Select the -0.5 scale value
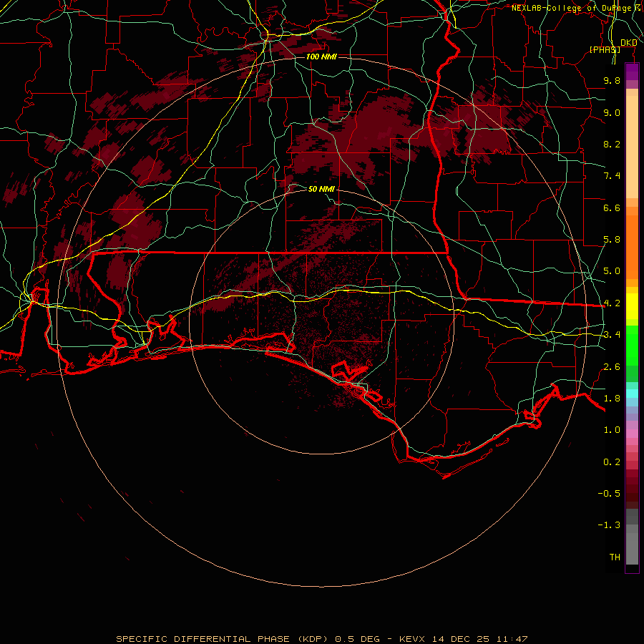644x644 pixels. pyautogui.click(x=609, y=494)
